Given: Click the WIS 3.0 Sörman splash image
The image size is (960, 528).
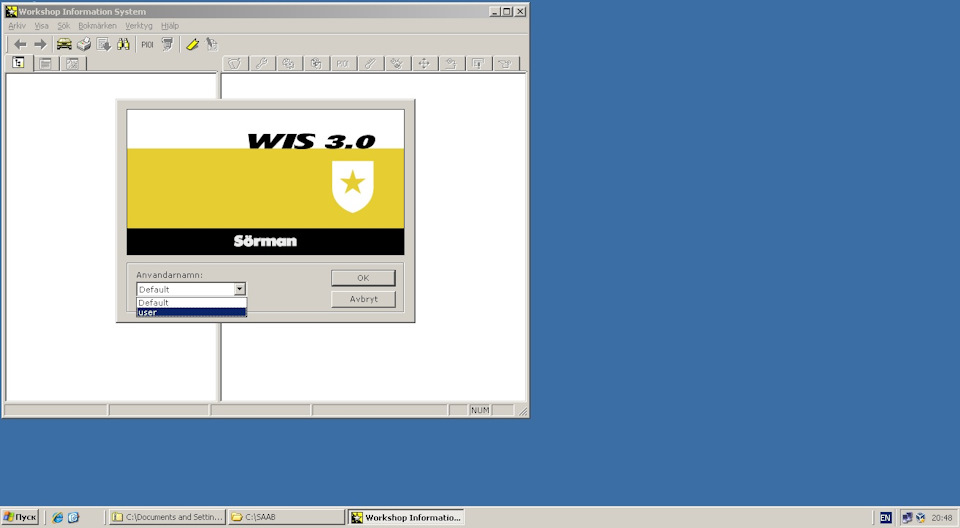Looking at the screenshot, I should point(265,182).
